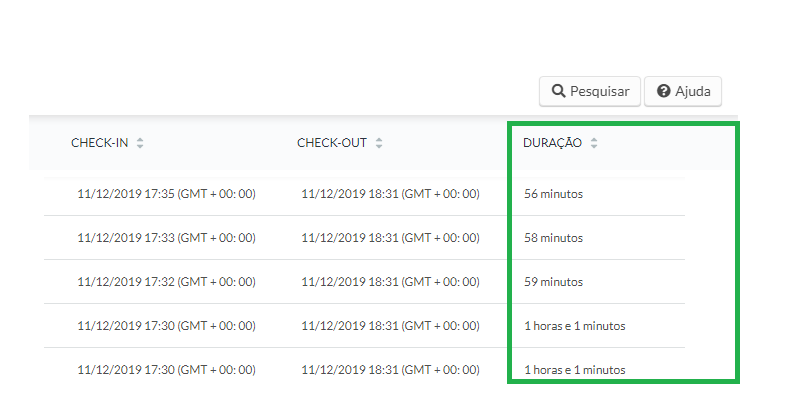Select check-out cell in the 17:32 row
The width and height of the screenshot is (805, 414).
pos(390,282)
